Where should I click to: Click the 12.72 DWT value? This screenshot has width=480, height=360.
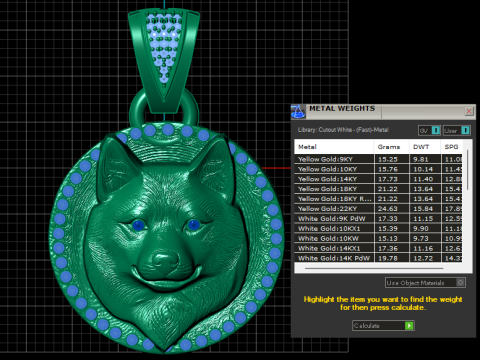tap(423, 258)
